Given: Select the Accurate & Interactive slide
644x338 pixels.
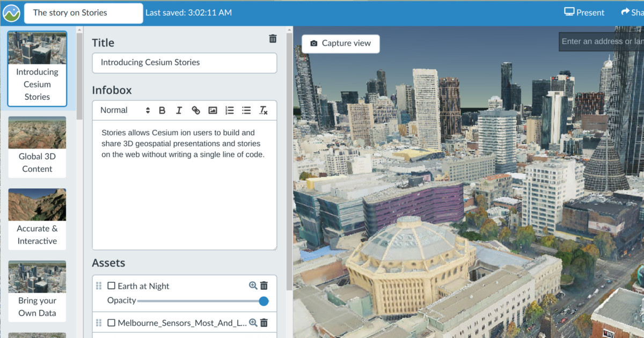Looking at the screenshot, I should coord(37,219).
